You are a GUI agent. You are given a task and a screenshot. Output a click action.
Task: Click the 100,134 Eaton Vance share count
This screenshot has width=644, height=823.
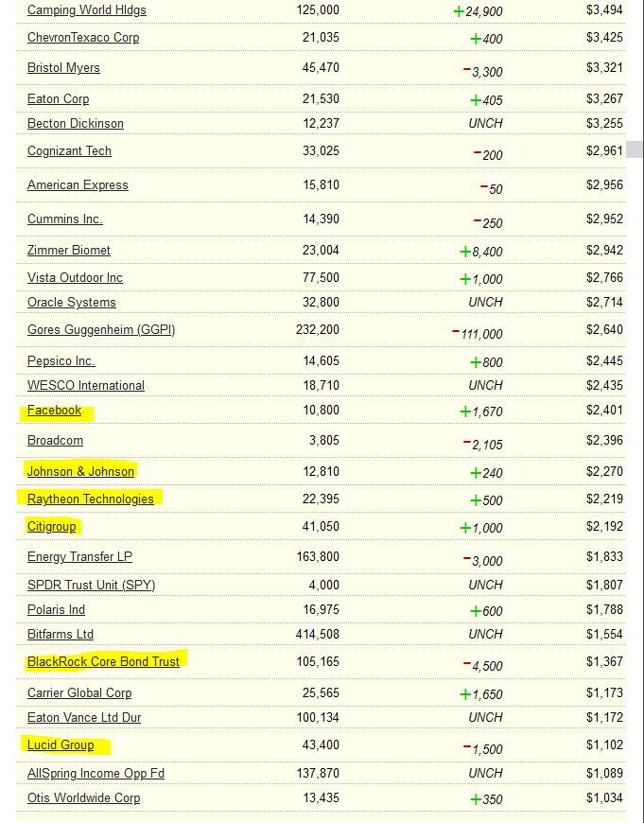318,717
